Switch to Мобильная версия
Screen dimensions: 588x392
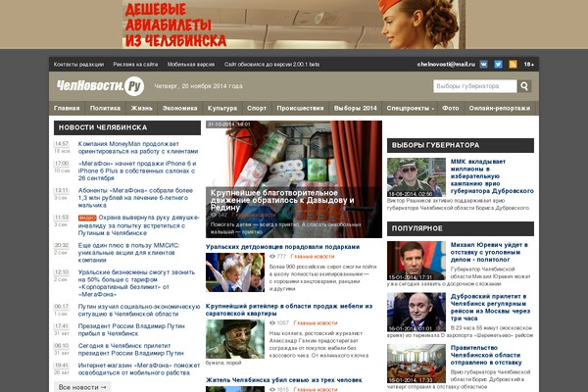pos(191,65)
